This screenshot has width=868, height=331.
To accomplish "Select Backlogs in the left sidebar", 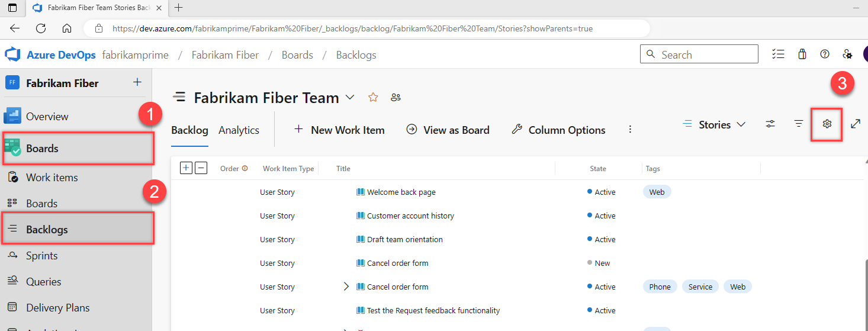I will 47,230.
